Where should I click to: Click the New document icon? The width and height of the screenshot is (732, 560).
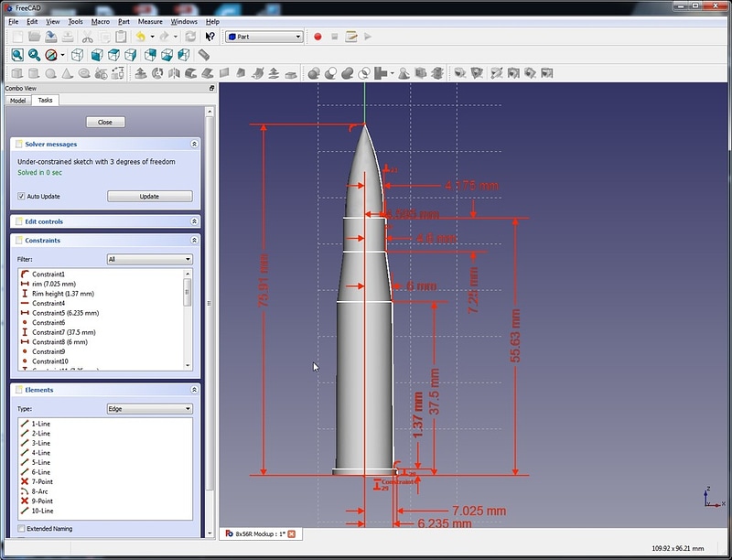pyautogui.click(x=17, y=37)
